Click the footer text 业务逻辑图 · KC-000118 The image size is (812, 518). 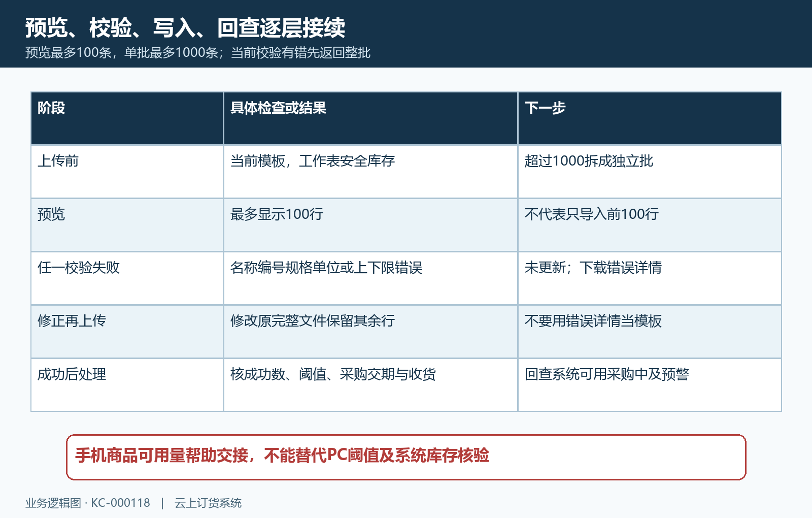pyautogui.click(x=88, y=503)
